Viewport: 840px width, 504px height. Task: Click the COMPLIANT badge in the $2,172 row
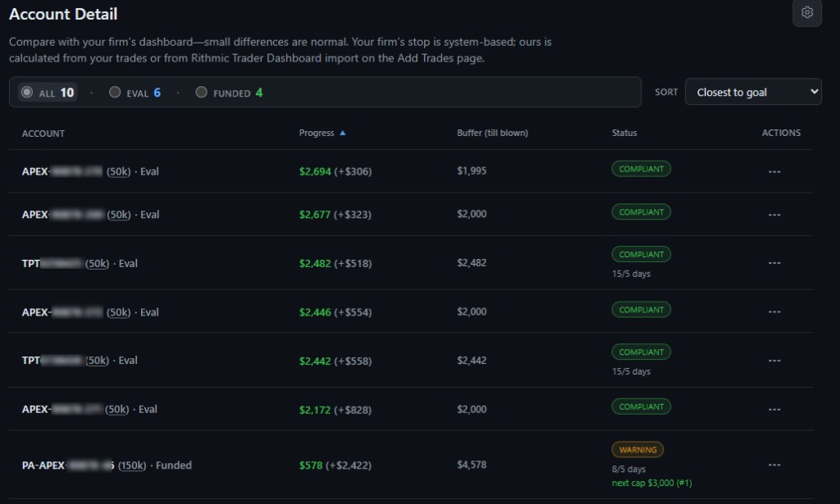(x=641, y=406)
